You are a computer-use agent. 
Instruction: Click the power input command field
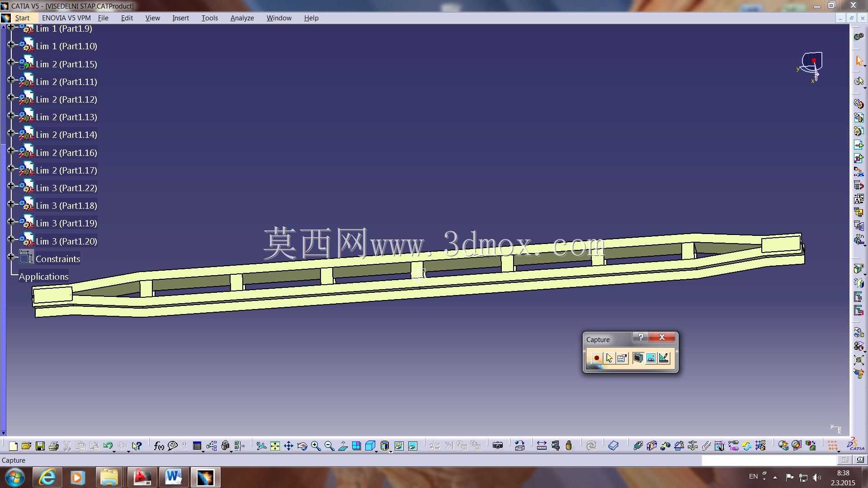pyautogui.click(x=769, y=460)
